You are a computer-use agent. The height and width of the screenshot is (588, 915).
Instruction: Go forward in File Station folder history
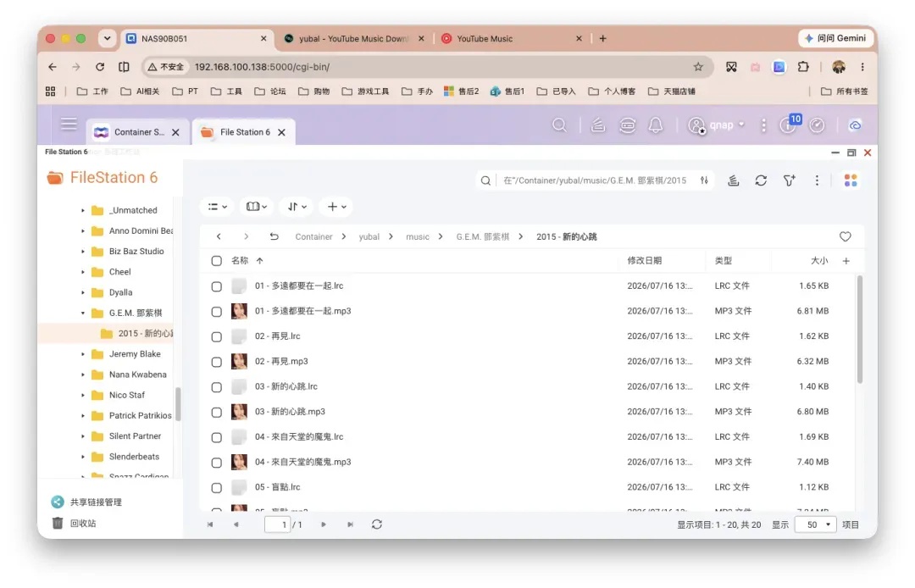pyautogui.click(x=247, y=236)
